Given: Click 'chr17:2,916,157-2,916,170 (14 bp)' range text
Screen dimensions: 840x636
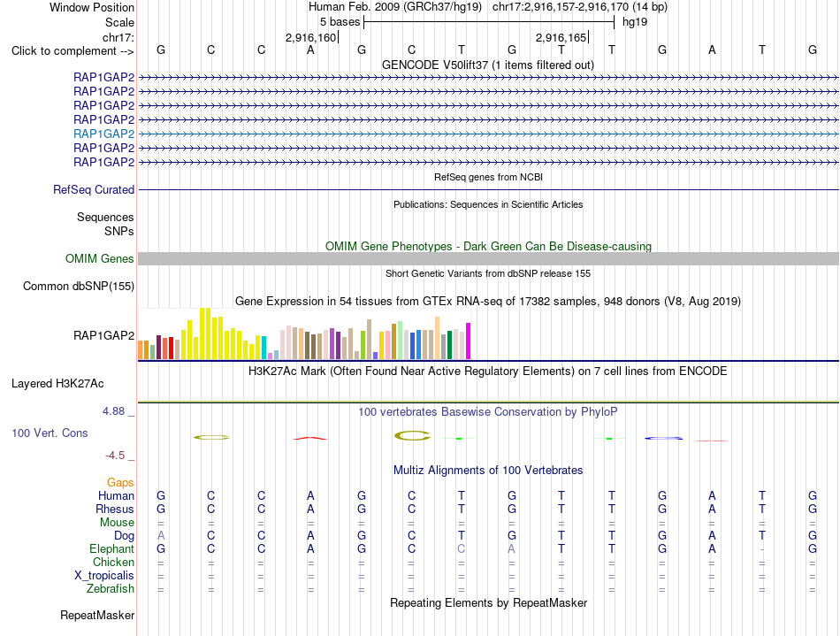Looking at the screenshot, I should coord(580,7).
